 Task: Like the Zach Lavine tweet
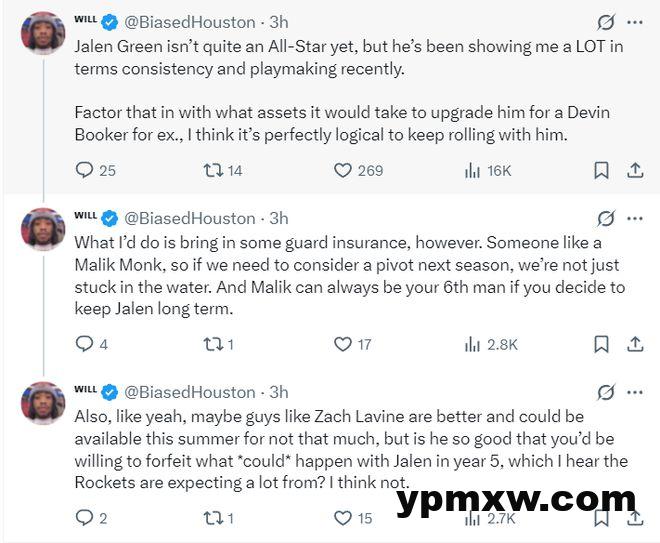[x=344, y=518]
